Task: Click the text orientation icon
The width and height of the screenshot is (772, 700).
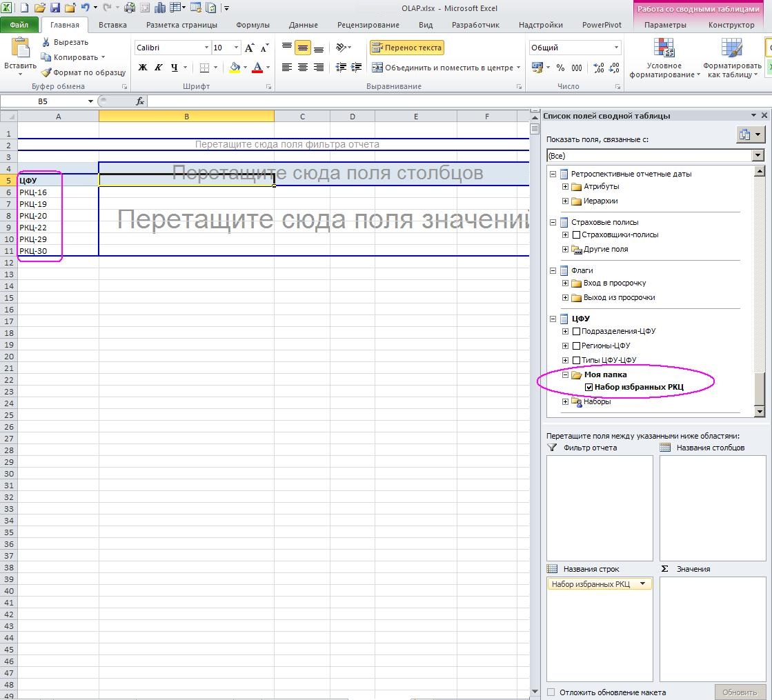Action: click(x=341, y=48)
